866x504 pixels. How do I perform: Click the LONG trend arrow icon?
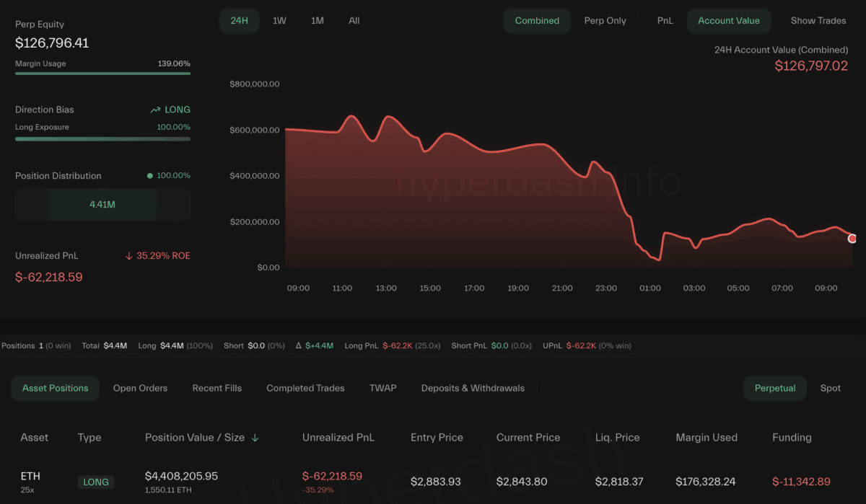pos(155,110)
